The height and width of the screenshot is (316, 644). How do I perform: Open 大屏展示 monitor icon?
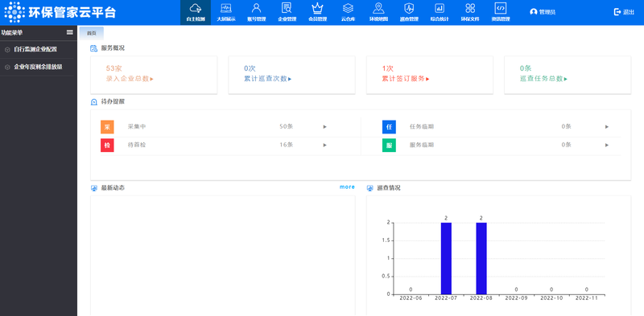click(x=226, y=8)
